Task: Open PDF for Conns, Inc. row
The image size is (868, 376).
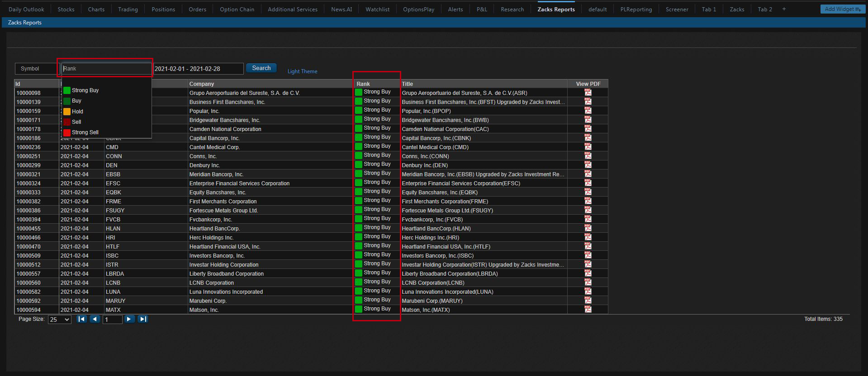Action: (588, 155)
